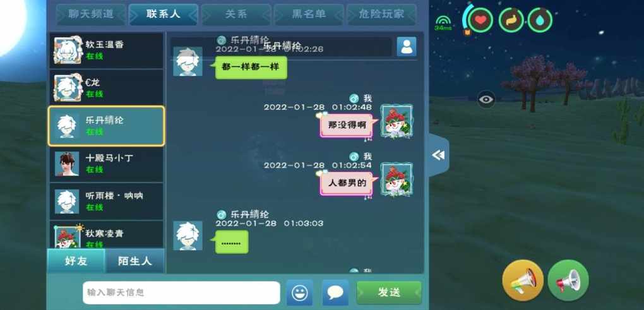The height and width of the screenshot is (310, 644).
Task: Focus the 输入聊天信息 message input field
Action: [181, 293]
